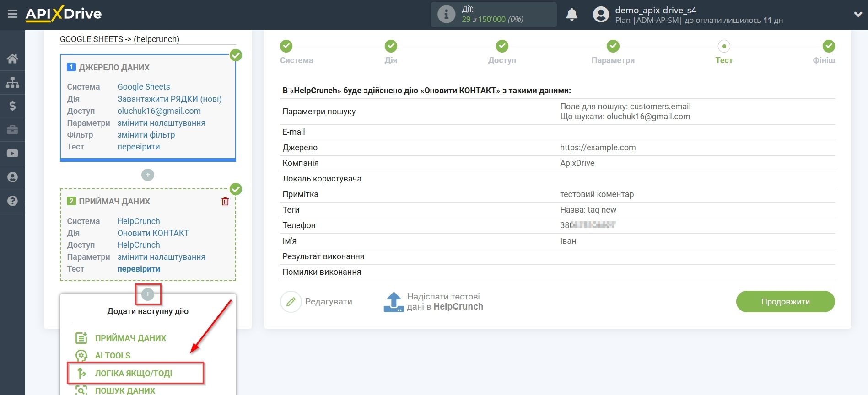Screen dimensions: 868x395
Task: Click the Продовжити button
Action: 785,302
